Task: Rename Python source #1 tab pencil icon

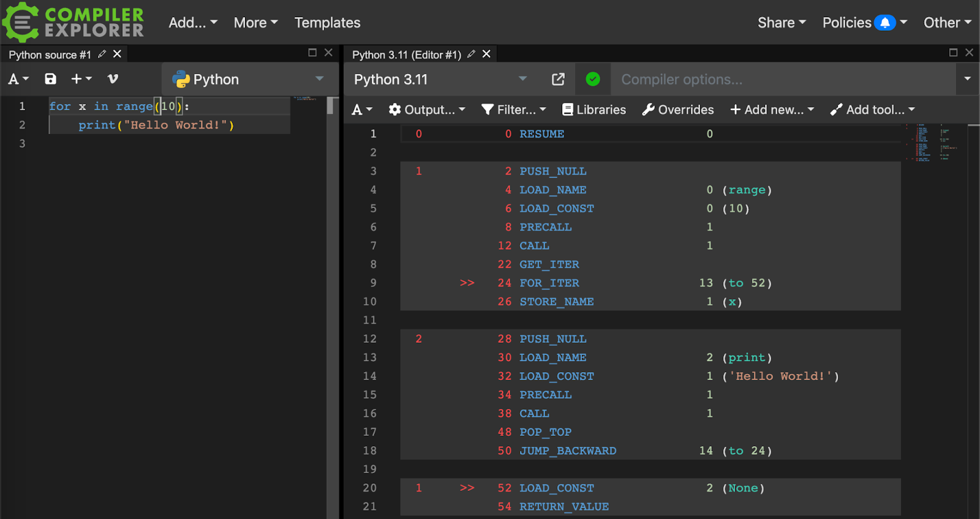Action: click(x=102, y=54)
